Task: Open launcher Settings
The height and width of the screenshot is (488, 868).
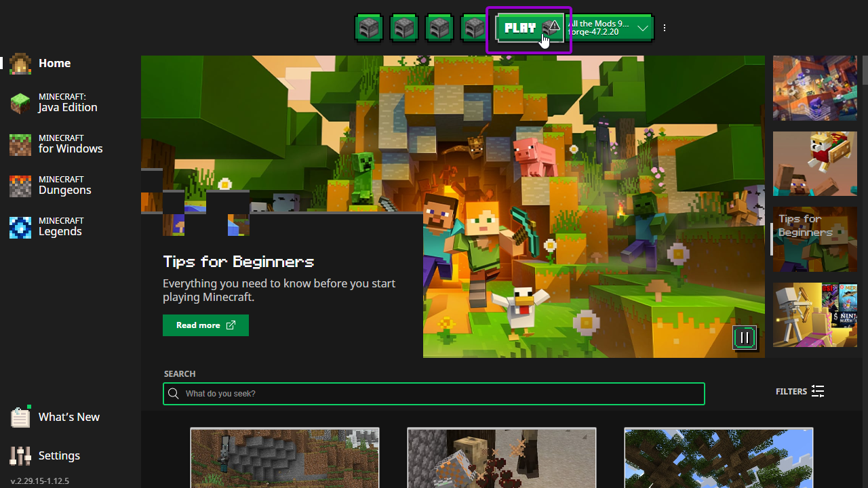Action: pos(59,455)
